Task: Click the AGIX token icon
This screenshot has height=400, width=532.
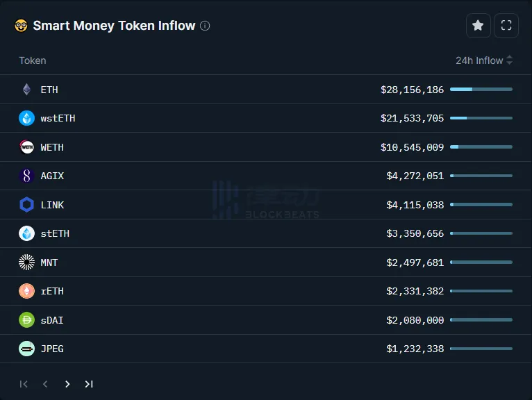Action: pyautogui.click(x=26, y=176)
